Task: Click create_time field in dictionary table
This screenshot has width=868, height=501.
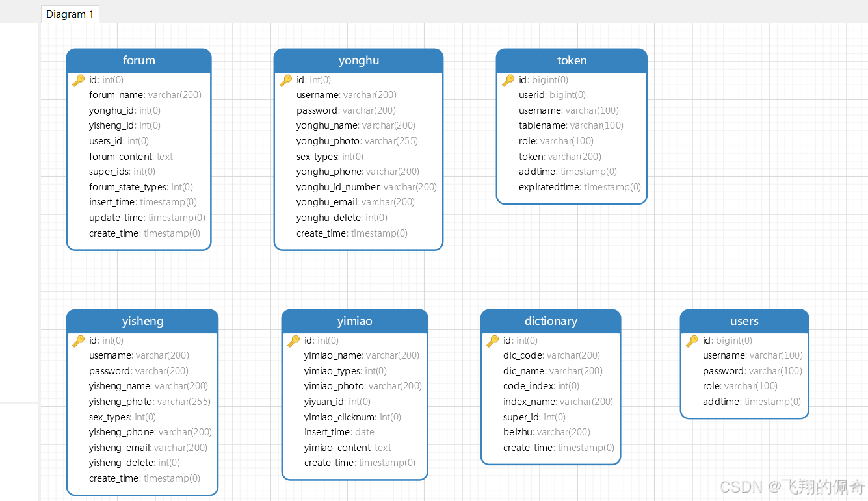Action: coord(559,448)
